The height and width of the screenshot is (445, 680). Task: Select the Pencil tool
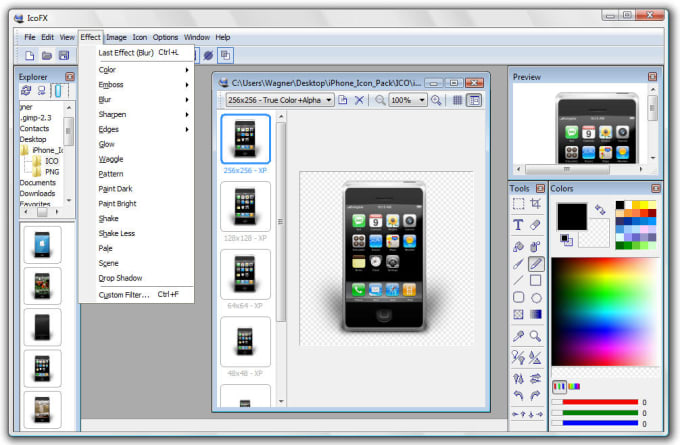click(x=536, y=264)
